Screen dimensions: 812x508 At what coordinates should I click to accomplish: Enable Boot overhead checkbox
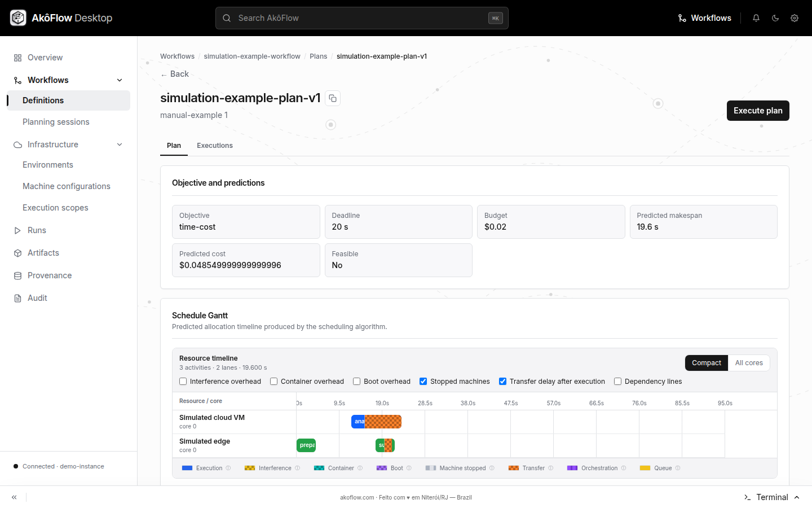pos(356,382)
